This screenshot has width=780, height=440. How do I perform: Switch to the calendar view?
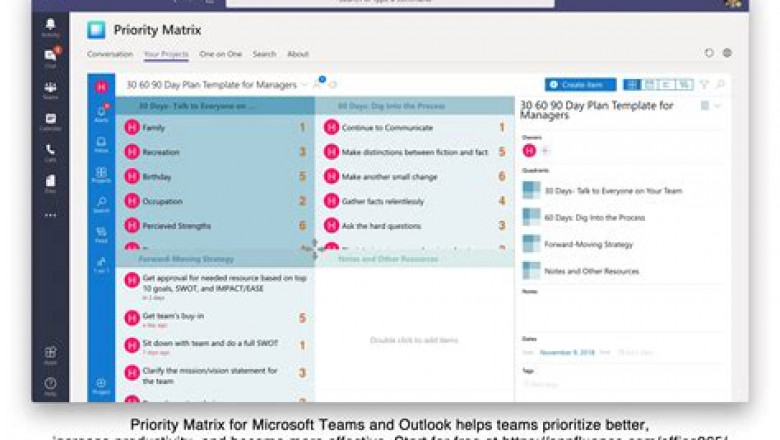[x=649, y=85]
